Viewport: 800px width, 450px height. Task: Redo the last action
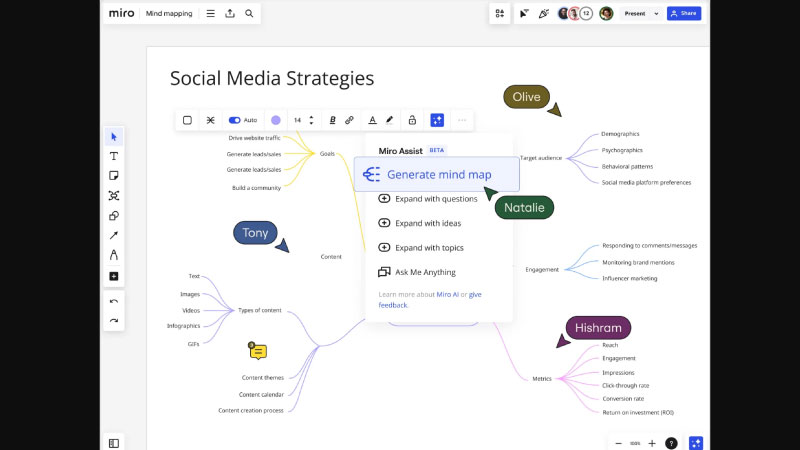click(x=114, y=320)
